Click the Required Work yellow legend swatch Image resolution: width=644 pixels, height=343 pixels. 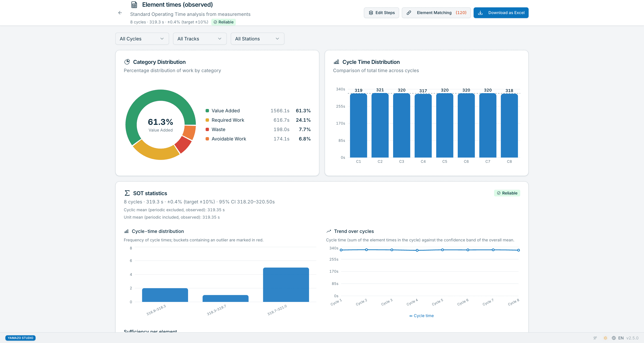[207, 120]
